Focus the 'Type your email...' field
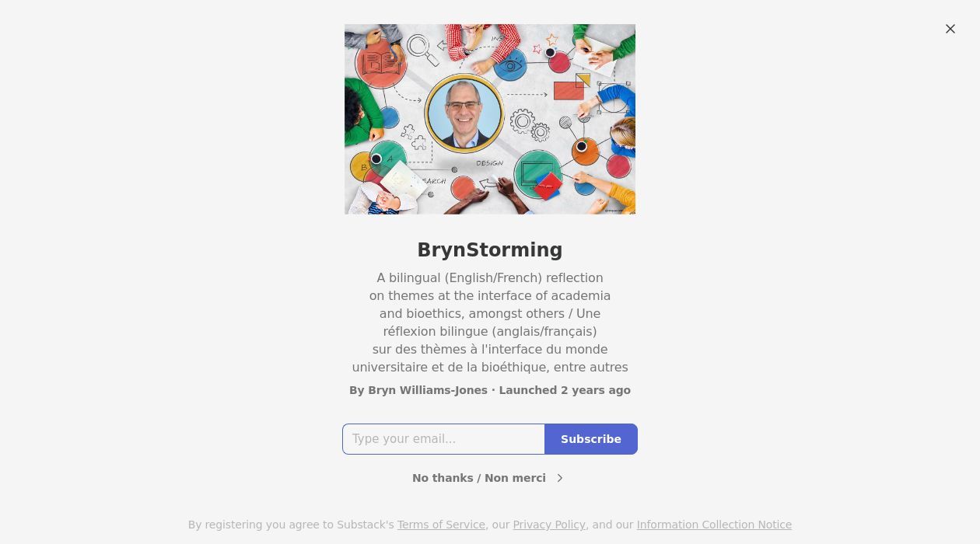Image resolution: width=980 pixels, height=544 pixels. tap(443, 439)
